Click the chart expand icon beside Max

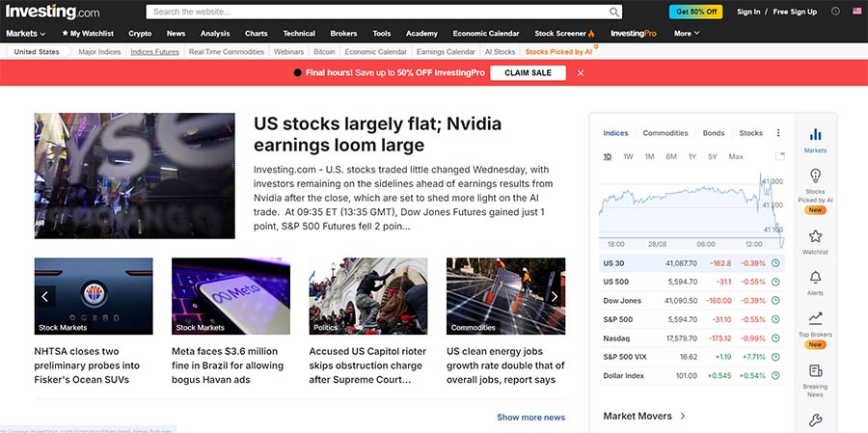[x=780, y=156]
